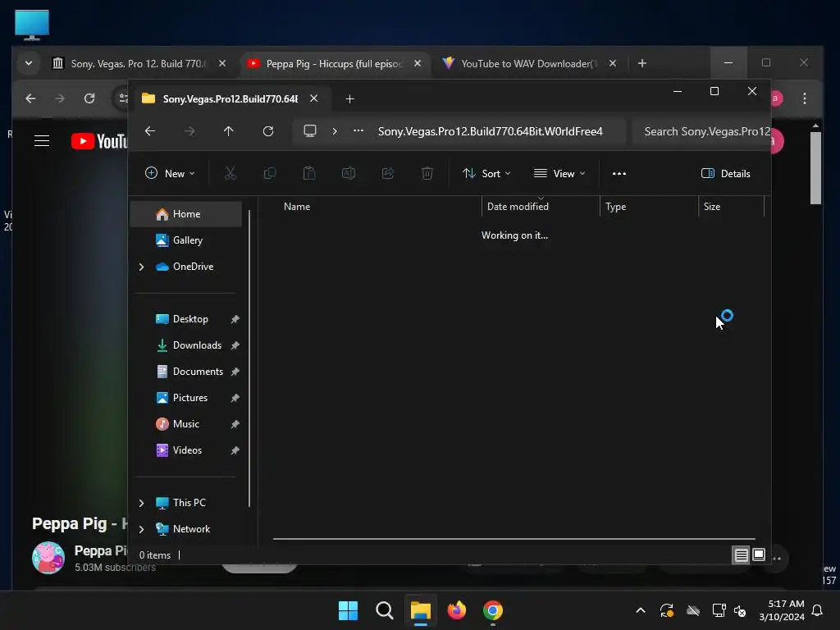Open the address bar ellipsis for hidden path
Viewport: 840px width, 630px height.
(x=358, y=130)
